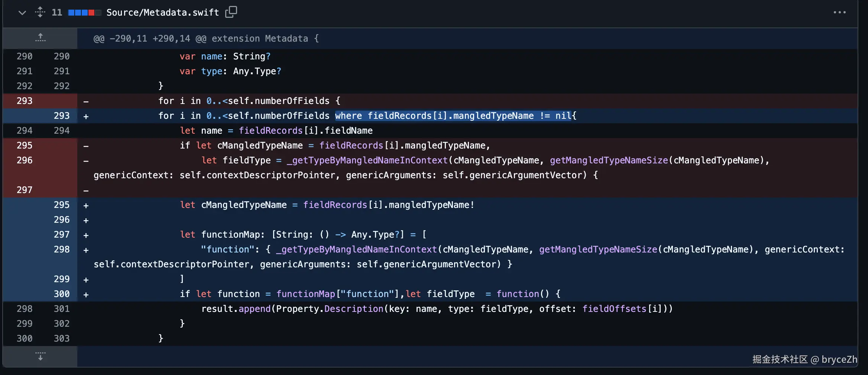The width and height of the screenshot is (868, 375).
Task: Open the Source/Metadata.swift file name link
Action: point(163,13)
